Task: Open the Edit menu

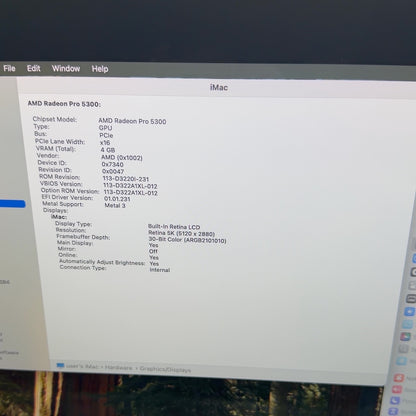Action: tap(34, 68)
